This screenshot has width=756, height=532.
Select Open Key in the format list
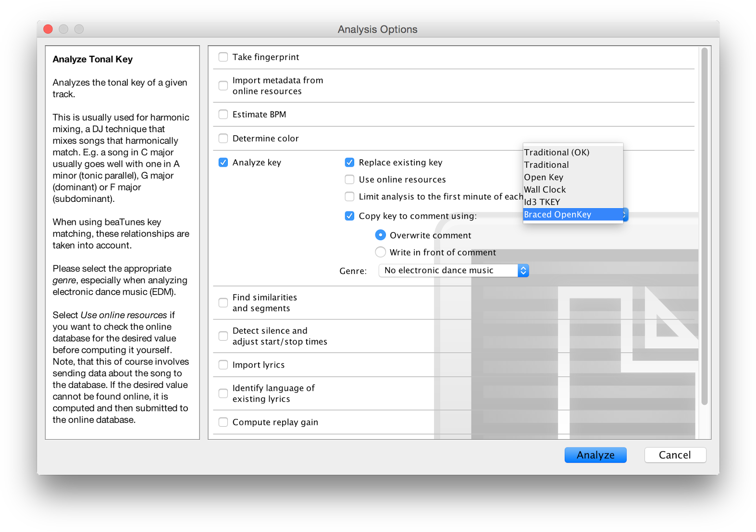tap(544, 177)
